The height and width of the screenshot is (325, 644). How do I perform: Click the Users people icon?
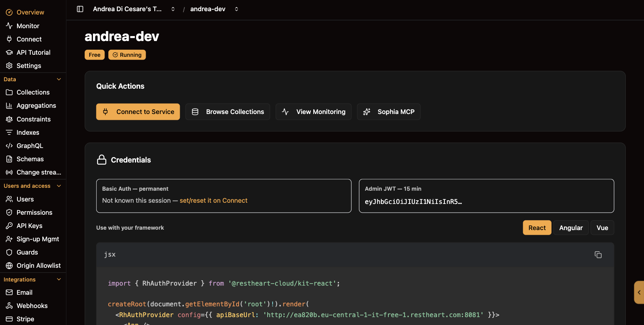(9, 199)
